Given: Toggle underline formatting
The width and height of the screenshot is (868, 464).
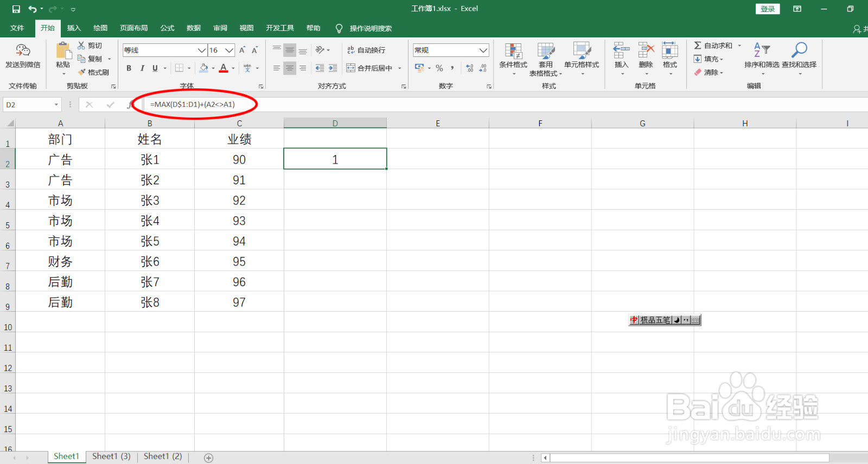Looking at the screenshot, I should coord(155,68).
